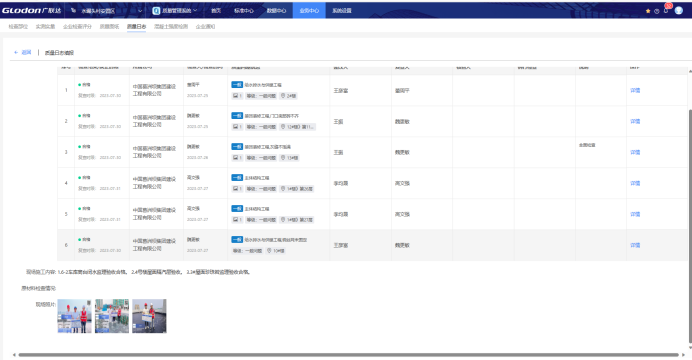Click the bottom horizontal scrollbar
The height and width of the screenshot is (360, 692).
348,355
